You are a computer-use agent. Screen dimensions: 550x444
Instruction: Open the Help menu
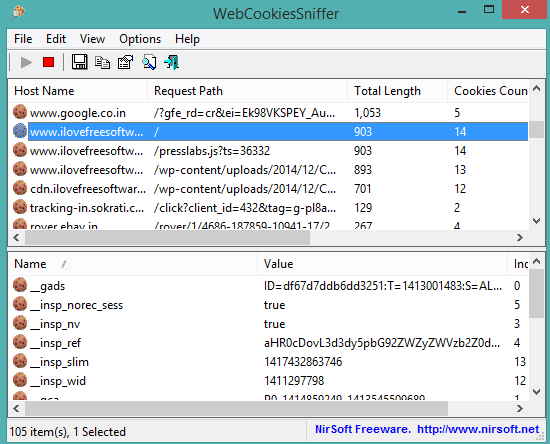(x=187, y=39)
